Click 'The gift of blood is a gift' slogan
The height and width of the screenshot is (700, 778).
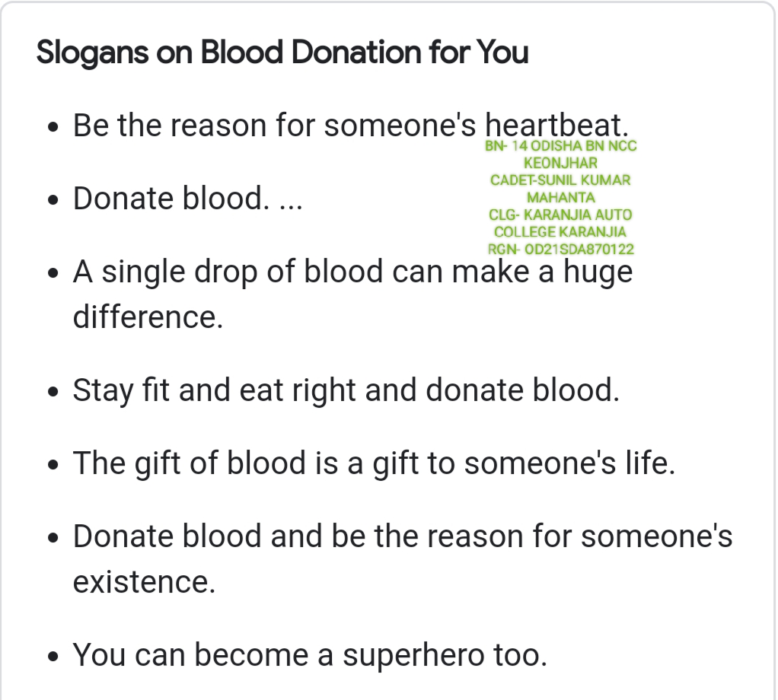(x=374, y=463)
